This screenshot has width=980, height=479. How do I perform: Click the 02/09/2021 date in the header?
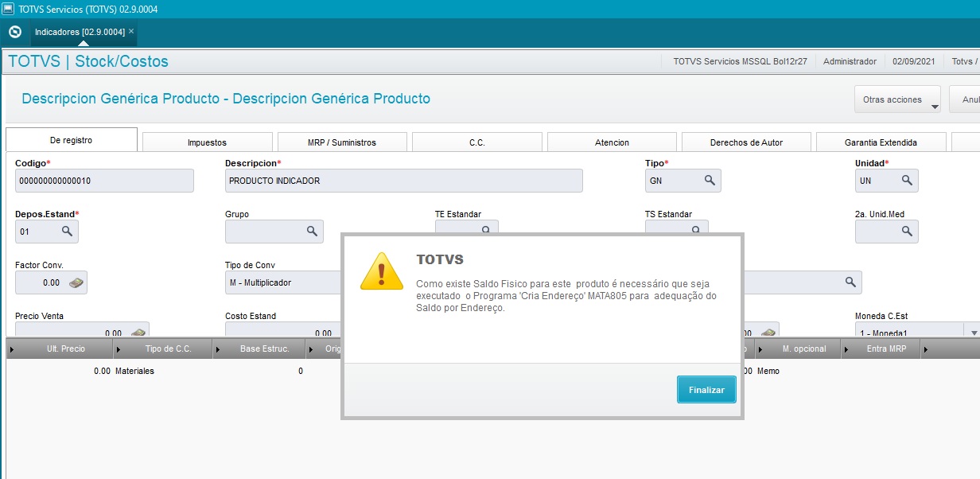pos(914,61)
